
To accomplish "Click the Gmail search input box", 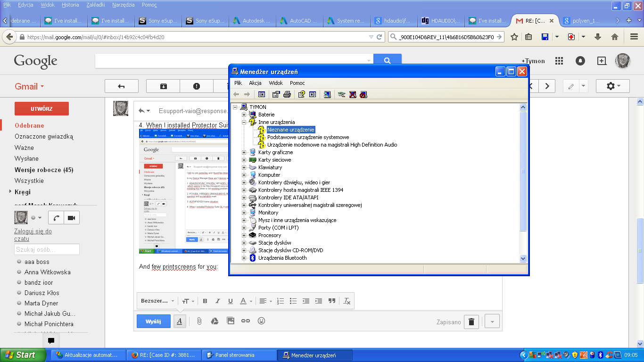I will coord(234,61).
